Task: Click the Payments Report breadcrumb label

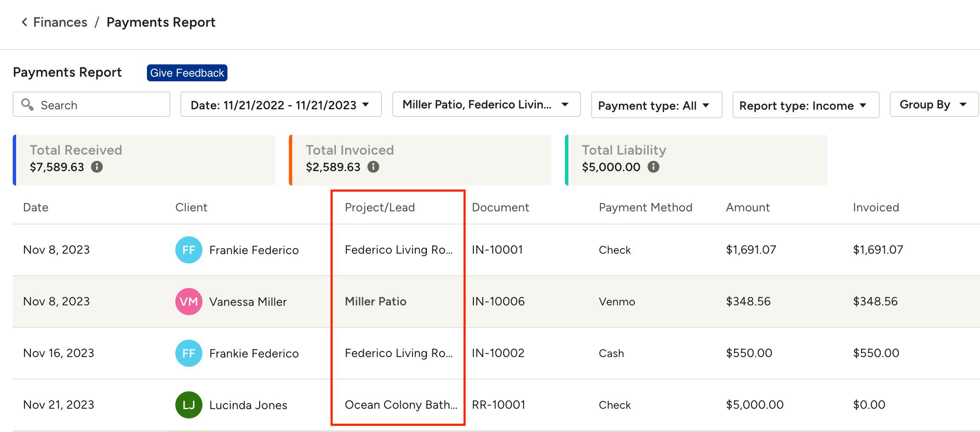Action: coord(161,22)
